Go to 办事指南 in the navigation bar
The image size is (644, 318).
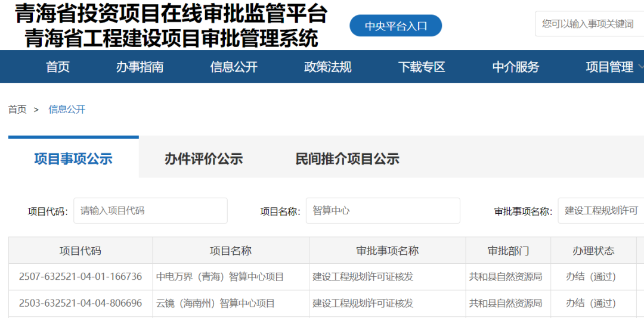[x=140, y=67]
